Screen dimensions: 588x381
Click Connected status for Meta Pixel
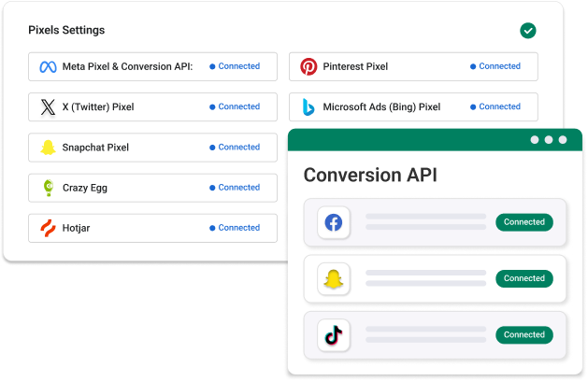click(x=235, y=66)
